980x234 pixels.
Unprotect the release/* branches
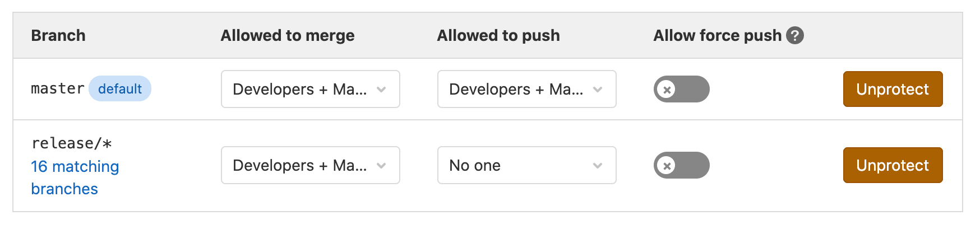893,165
